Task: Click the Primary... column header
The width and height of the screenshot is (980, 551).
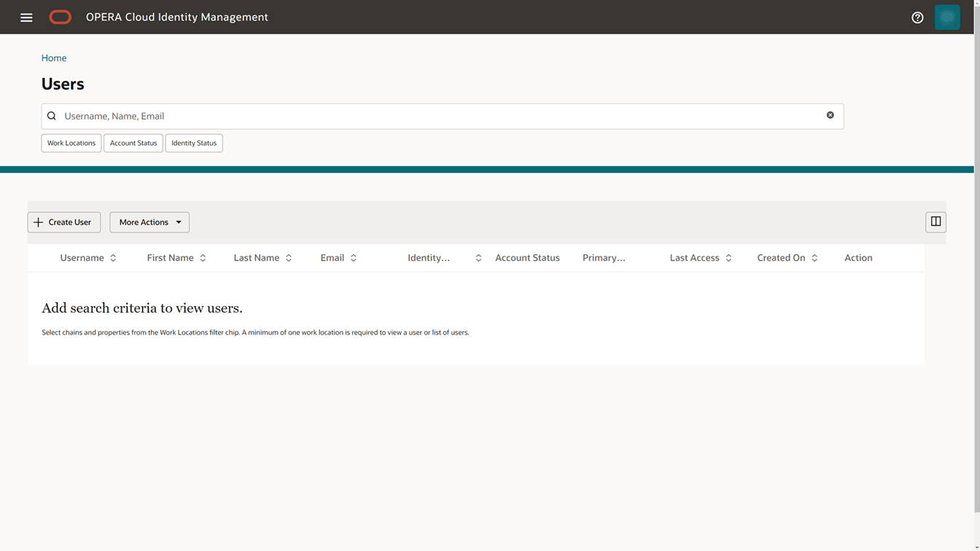Action: (604, 258)
